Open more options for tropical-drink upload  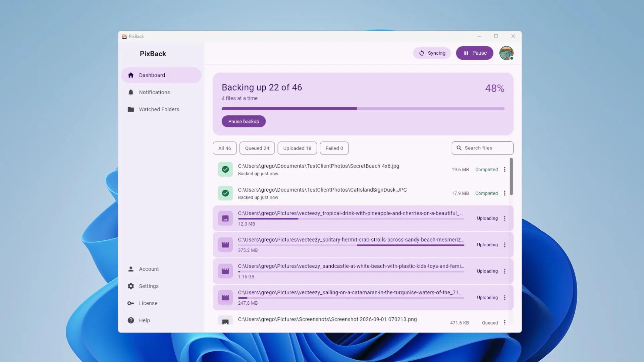click(x=504, y=218)
